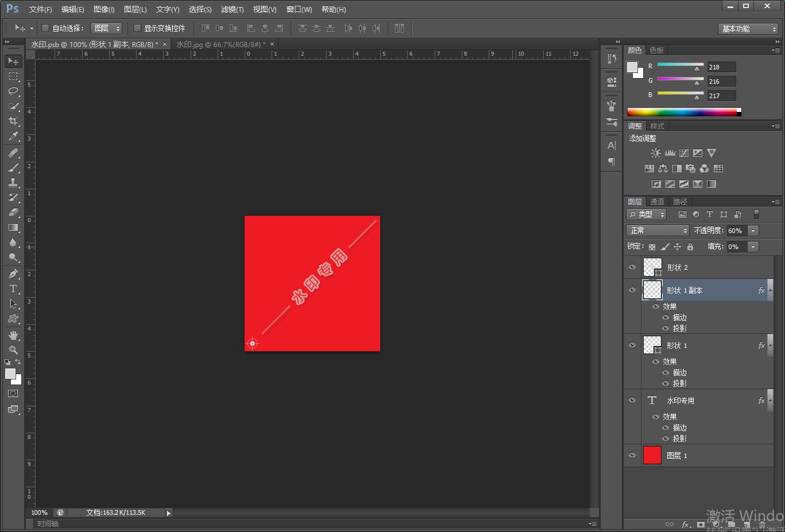Click the 100% zoom field in status bar
Viewport: 785px width, 532px height.
[40, 512]
